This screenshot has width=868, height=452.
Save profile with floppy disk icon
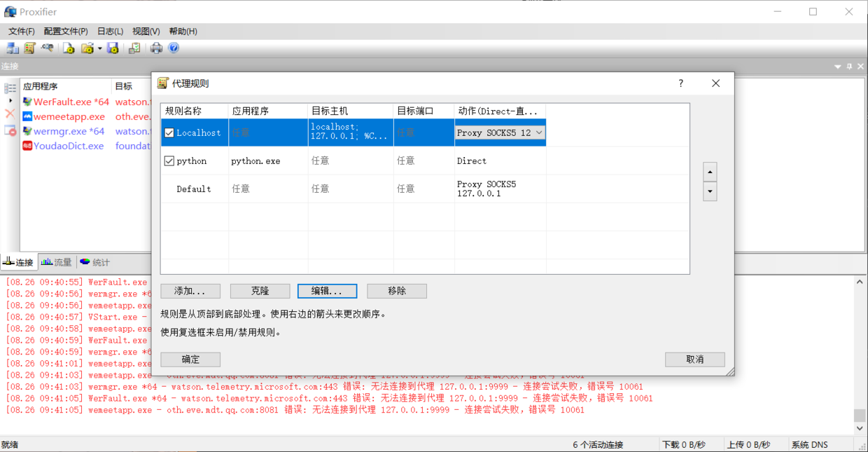[113, 48]
